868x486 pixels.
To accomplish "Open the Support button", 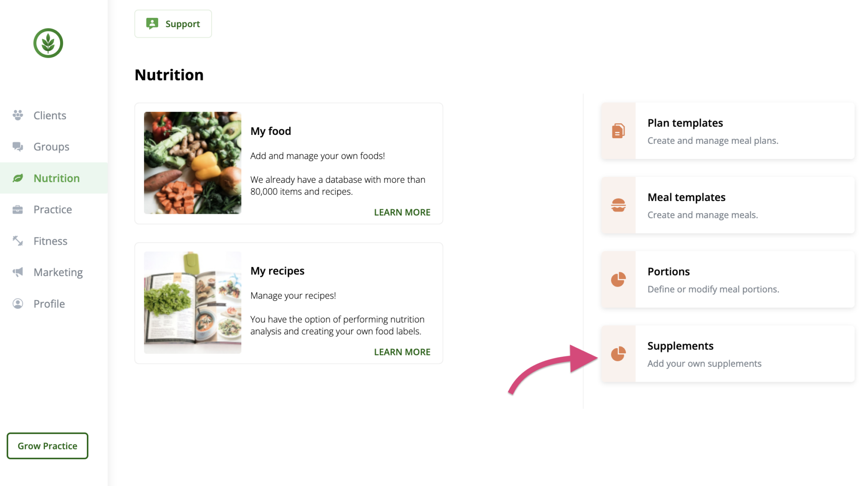I will [173, 24].
